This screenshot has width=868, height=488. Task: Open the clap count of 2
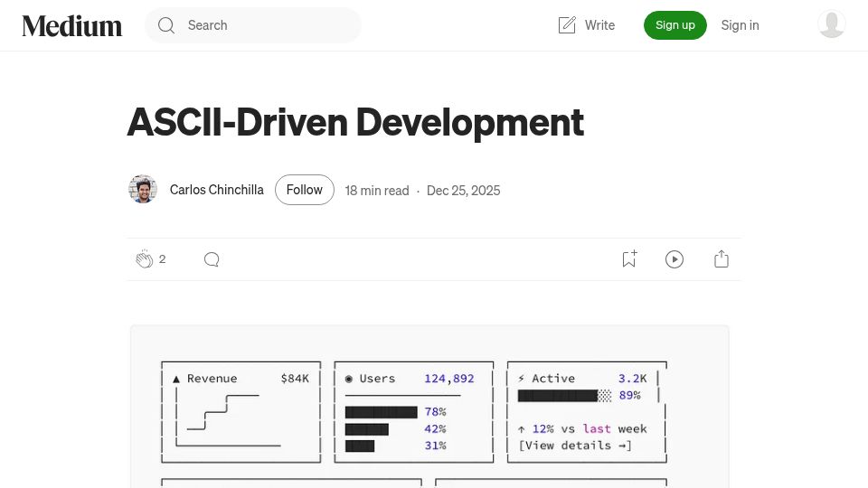(x=162, y=259)
